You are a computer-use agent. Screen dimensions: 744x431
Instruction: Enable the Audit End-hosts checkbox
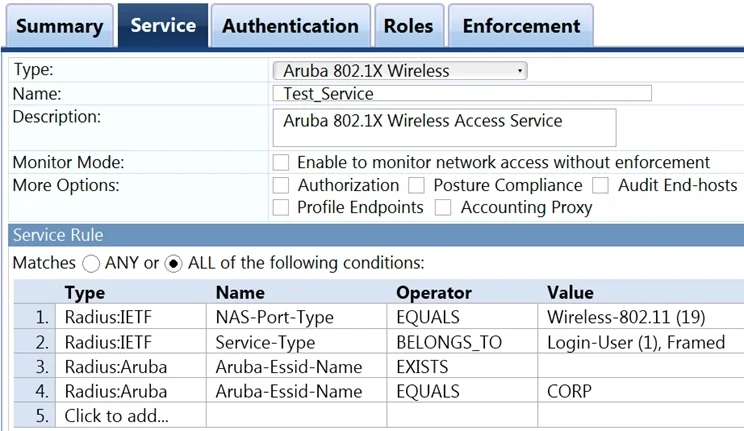click(x=600, y=185)
